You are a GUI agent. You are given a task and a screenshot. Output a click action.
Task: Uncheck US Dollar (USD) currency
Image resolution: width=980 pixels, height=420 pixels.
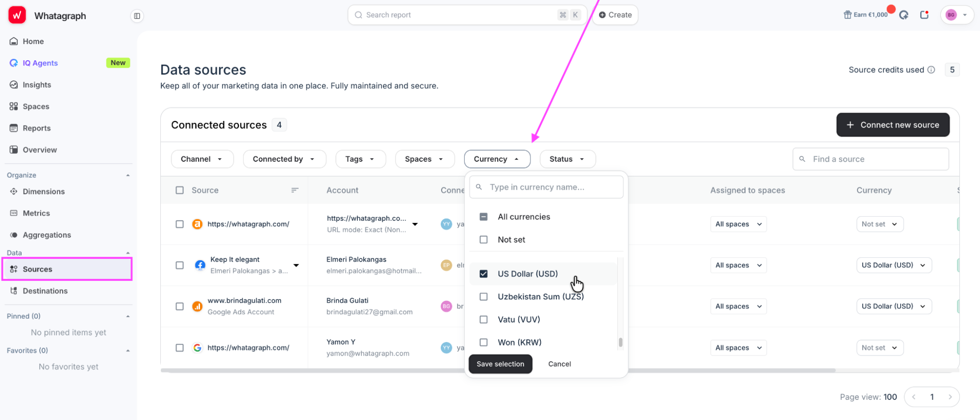pyautogui.click(x=483, y=274)
